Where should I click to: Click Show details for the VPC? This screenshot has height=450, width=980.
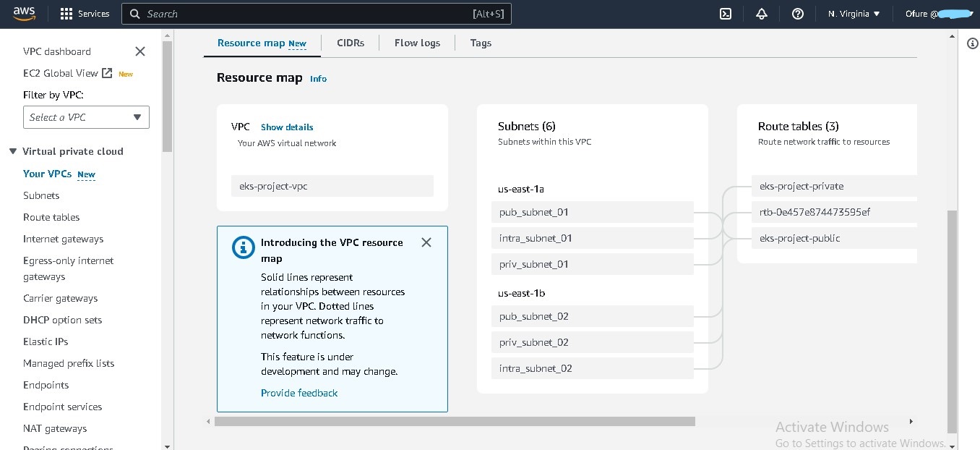pos(287,127)
